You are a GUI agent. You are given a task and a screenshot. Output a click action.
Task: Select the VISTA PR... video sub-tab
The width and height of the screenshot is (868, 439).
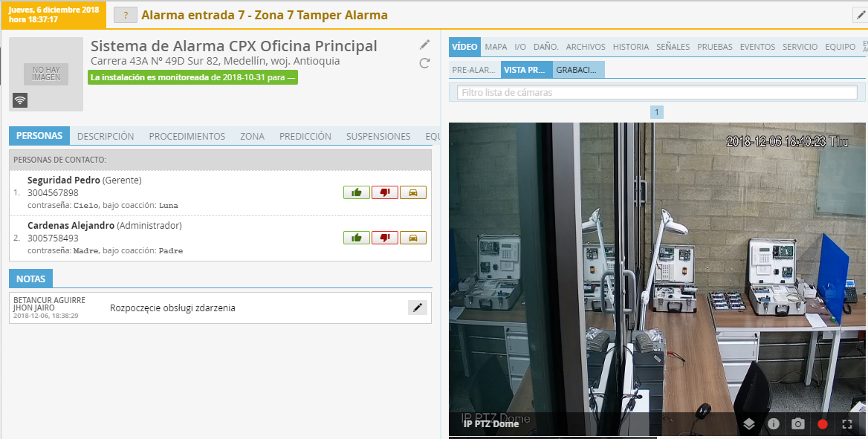click(526, 70)
